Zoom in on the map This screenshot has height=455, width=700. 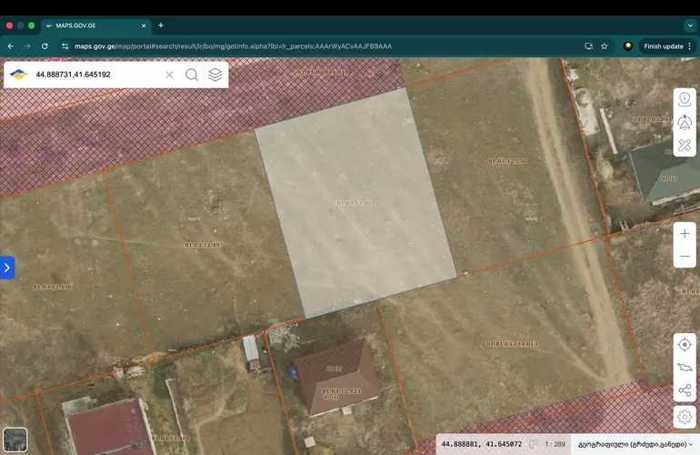pos(684,234)
